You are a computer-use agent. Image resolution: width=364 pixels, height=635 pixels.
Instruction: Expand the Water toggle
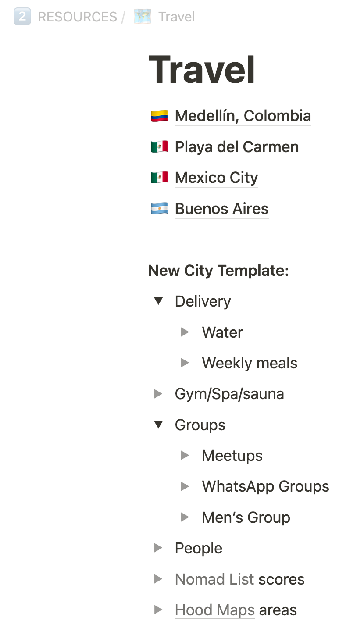[x=185, y=332]
